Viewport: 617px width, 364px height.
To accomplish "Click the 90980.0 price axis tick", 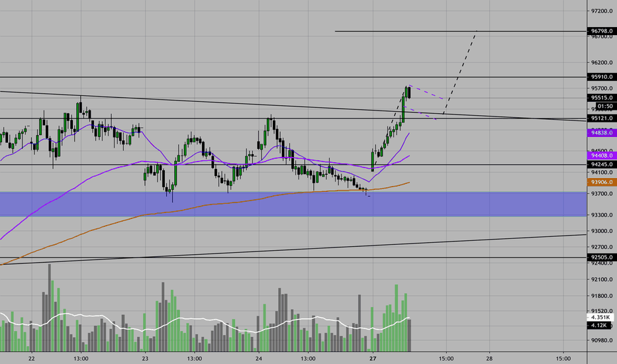I will click(602, 340).
